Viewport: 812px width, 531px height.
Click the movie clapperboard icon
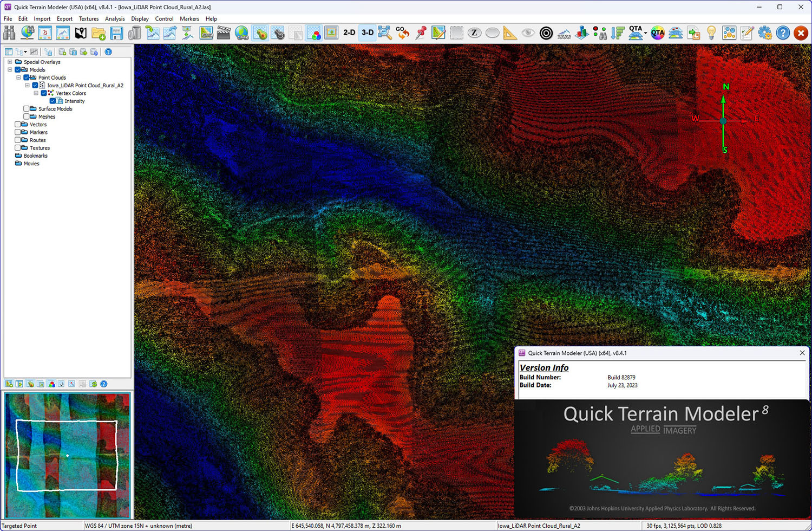tap(224, 33)
